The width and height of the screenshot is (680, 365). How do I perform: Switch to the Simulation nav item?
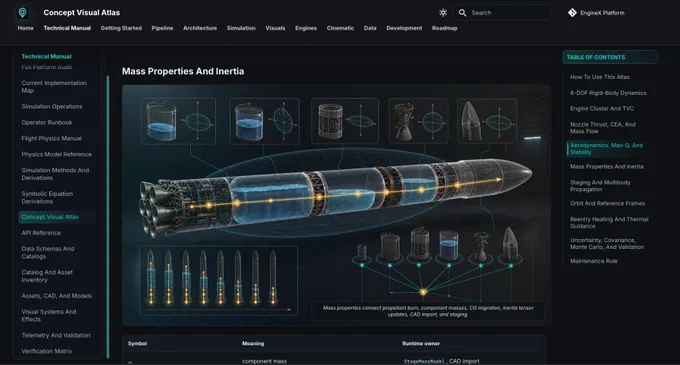coord(241,28)
